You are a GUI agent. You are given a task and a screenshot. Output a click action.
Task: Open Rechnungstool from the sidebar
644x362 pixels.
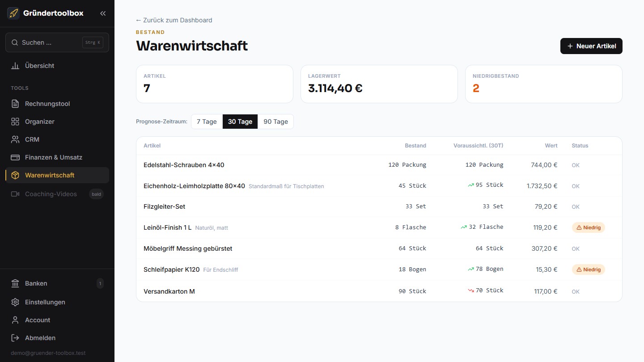click(x=57, y=104)
